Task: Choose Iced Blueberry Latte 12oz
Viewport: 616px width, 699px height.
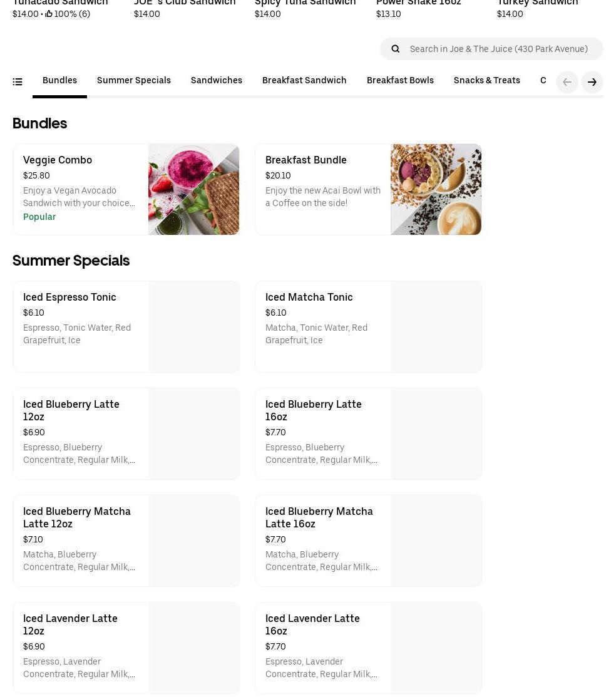Action: tap(126, 433)
